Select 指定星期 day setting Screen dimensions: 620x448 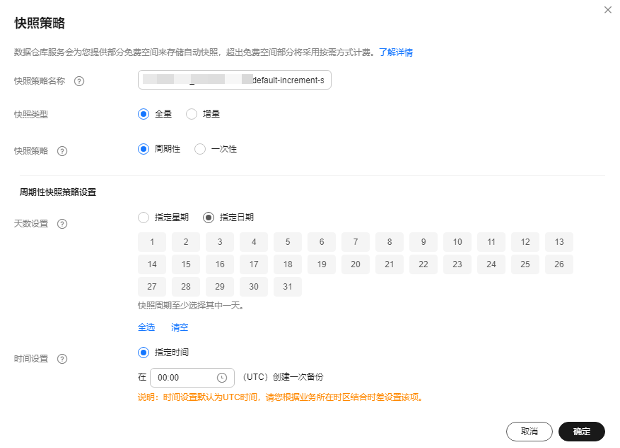coord(144,217)
